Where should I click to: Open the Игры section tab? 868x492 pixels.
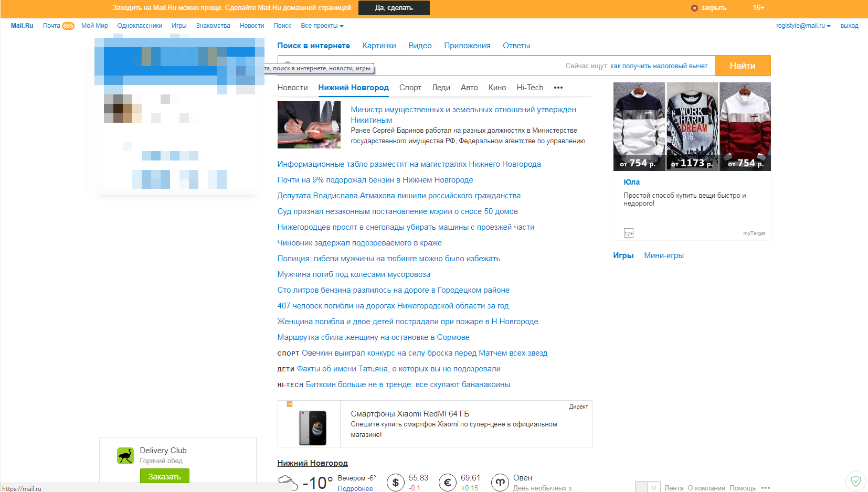pyautogui.click(x=623, y=255)
